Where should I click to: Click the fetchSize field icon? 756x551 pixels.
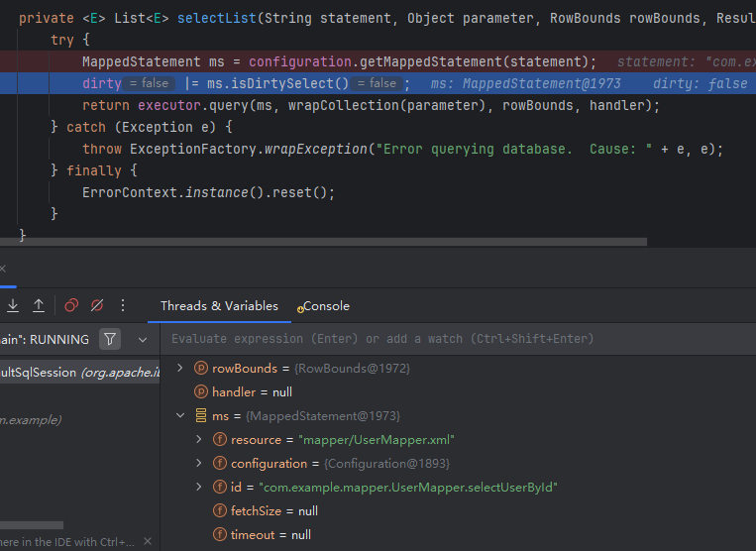[220, 510]
